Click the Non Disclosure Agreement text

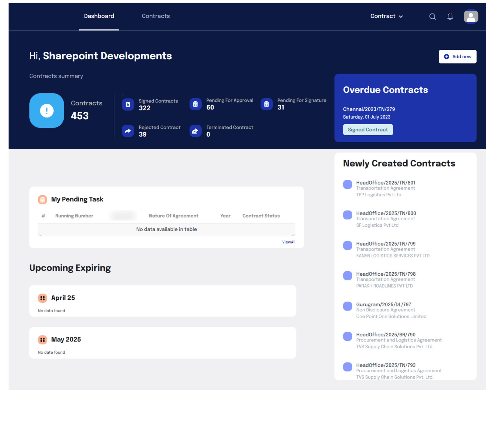pos(386,310)
